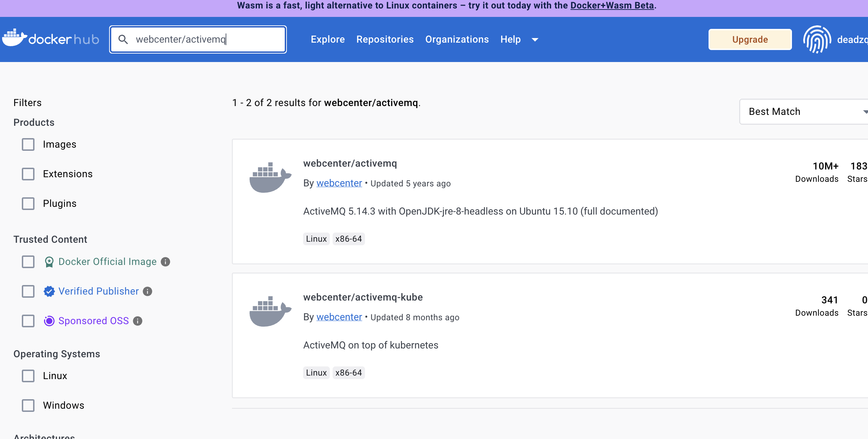Click the Docker Hub whale logo
Screen dimensions: 868x439
pyautogui.click(x=14, y=38)
